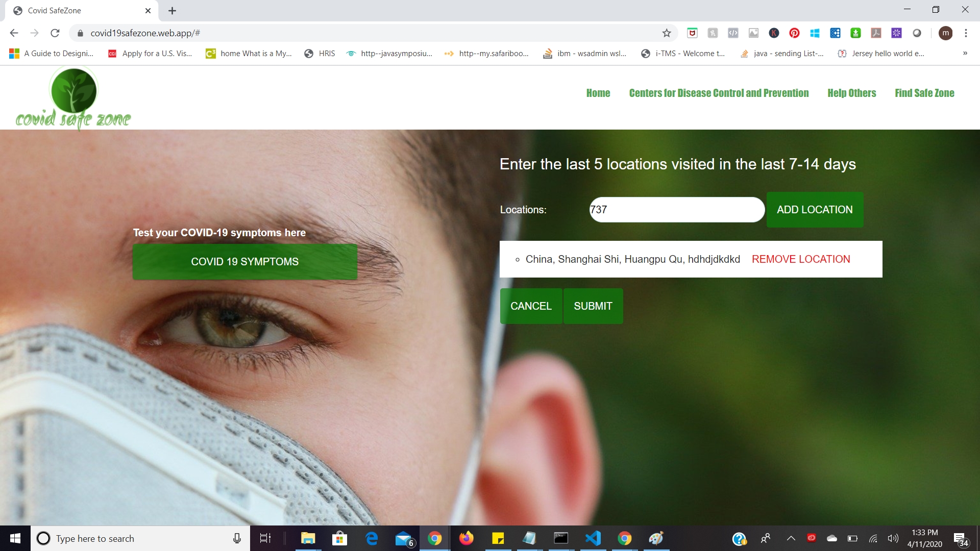Open the Pinterest extension icon
The image size is (980, 551).
[x=794, y=33]
